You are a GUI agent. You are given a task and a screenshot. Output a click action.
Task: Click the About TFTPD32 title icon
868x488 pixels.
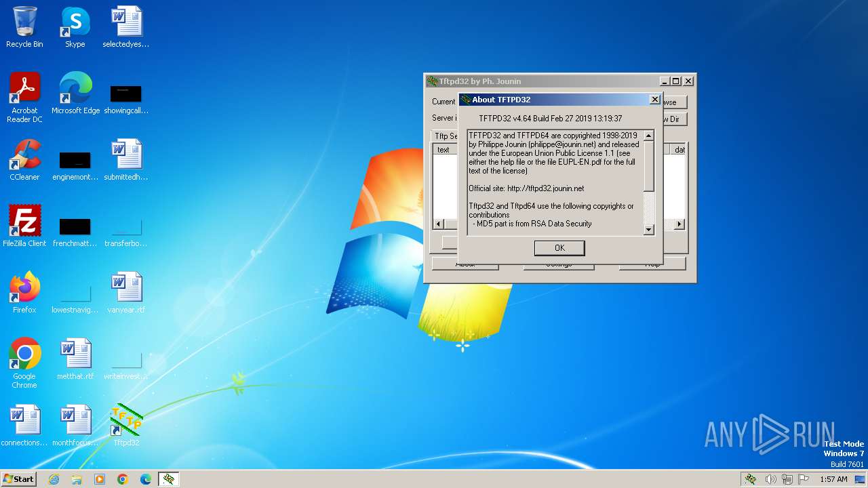466,100
